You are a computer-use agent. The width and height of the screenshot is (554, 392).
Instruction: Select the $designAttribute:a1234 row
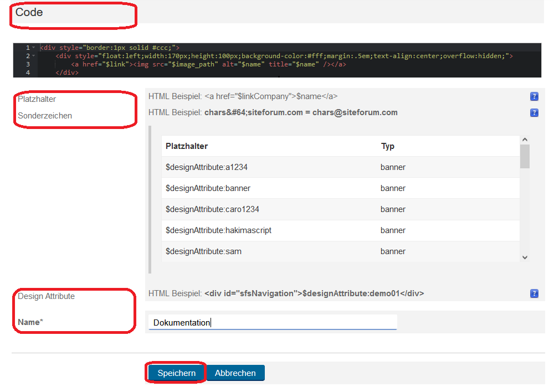[x=340, y=167]
